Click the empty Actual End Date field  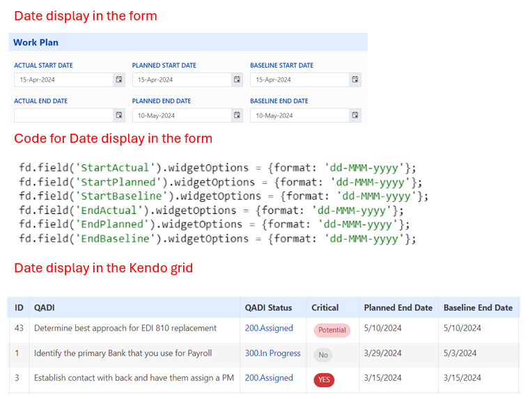(63, 116)
